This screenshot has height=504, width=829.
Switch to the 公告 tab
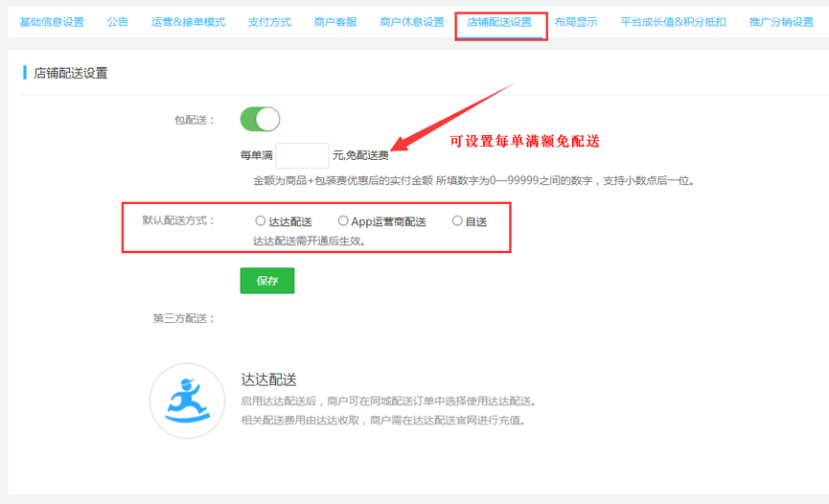point(118,22)
